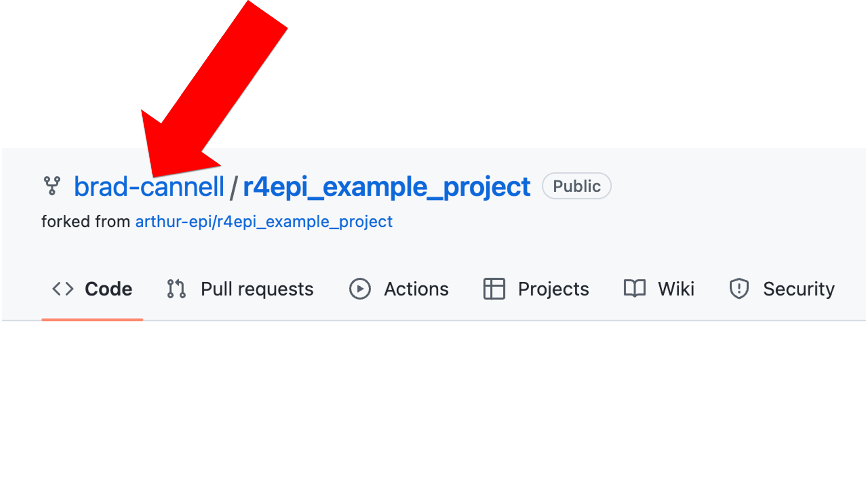The height and width of the screenshot is (488, 868).
Task: Click the Projects table-grid icon
Action: tap(494, 289)
